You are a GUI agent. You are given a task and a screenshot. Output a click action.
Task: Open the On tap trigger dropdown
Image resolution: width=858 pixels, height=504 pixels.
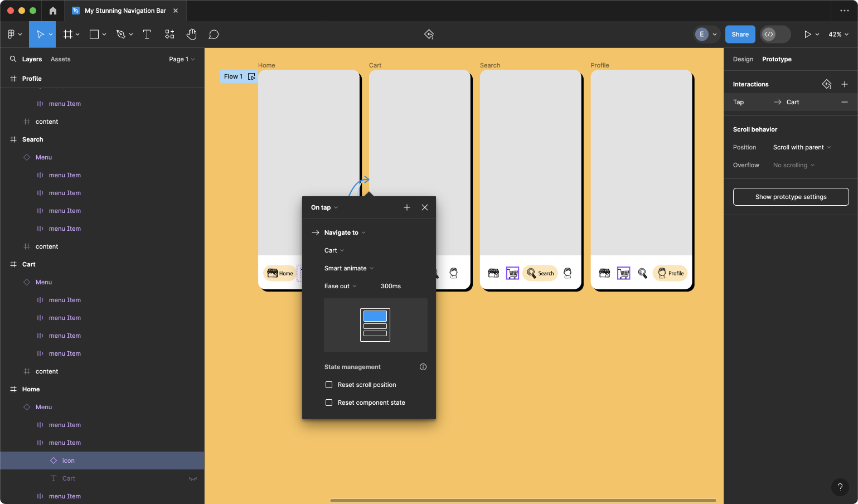pos(324,207)
